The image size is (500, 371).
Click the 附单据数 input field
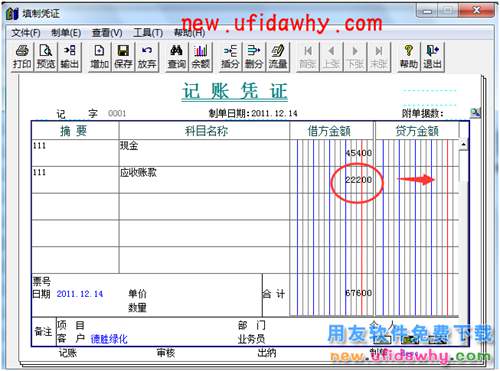click(456, 113)
